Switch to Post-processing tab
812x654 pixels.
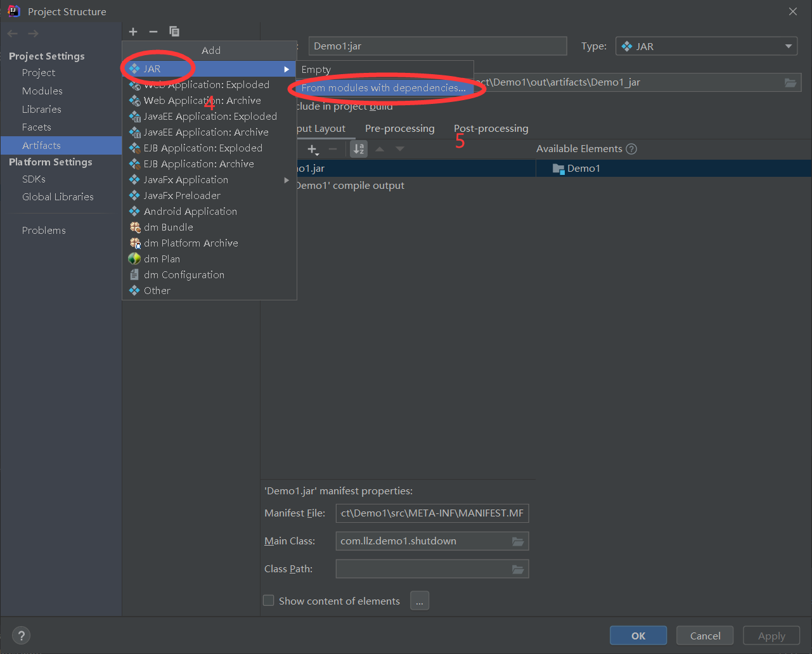pyautogui.click(x=491, y=128)
